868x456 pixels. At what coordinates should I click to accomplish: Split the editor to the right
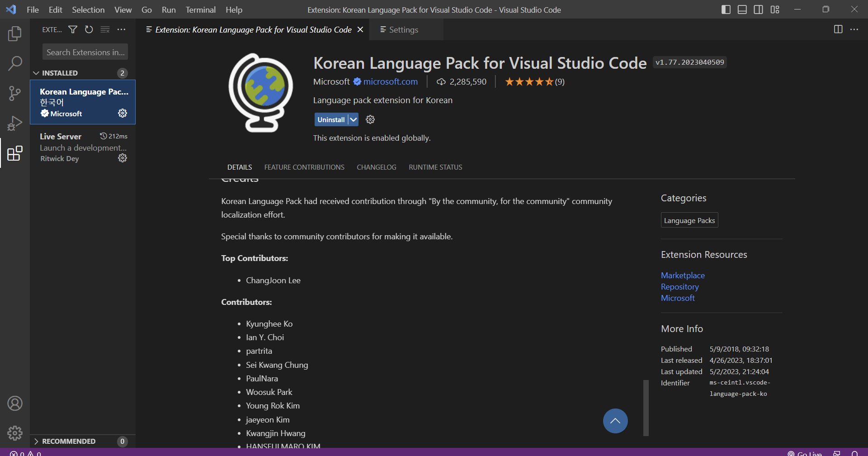pyautogui.click(x=838, y=29)
